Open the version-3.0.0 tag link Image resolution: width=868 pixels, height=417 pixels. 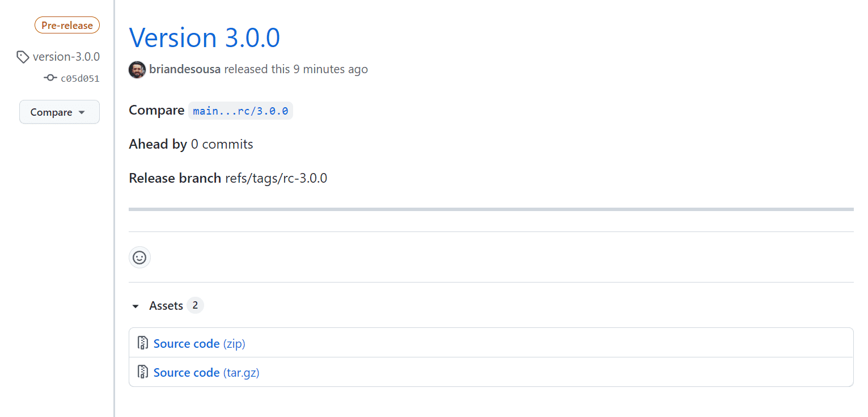(x=66, y=57)
